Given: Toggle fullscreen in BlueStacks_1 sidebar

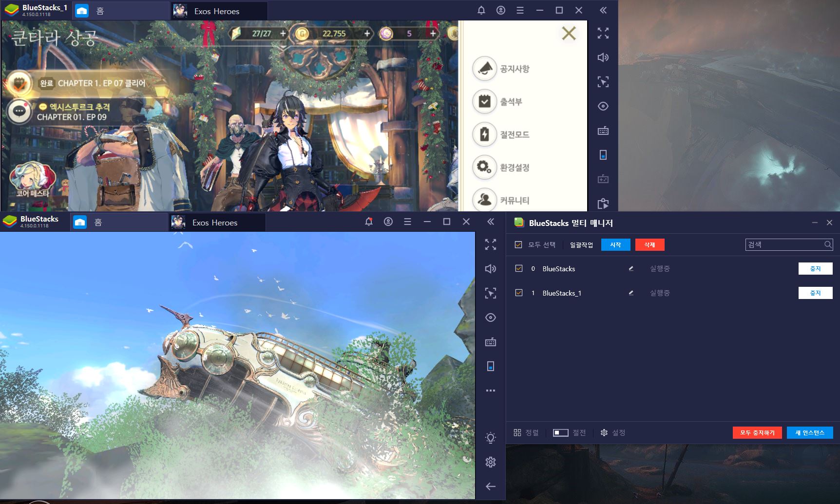Looking at the screenshot, I should [603, 33].
